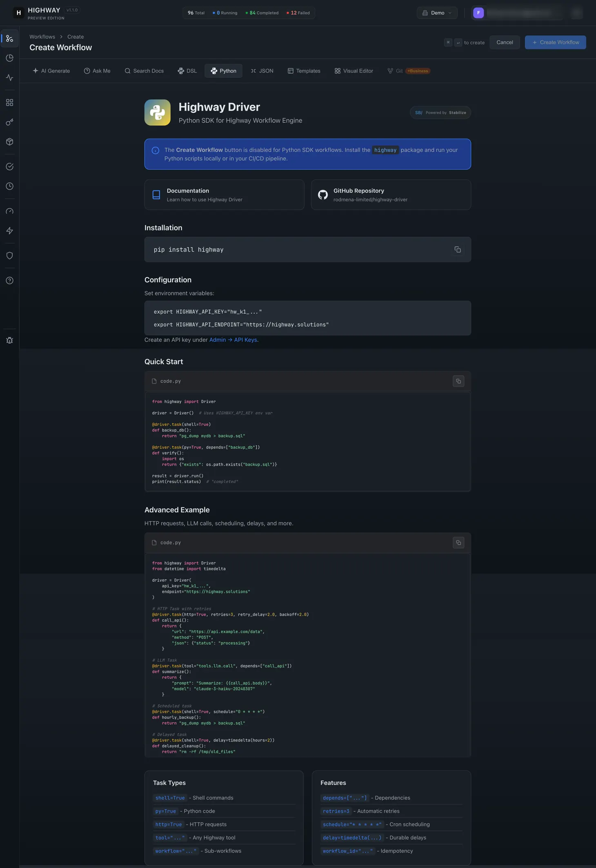The height and width of the screenshot is (868, 596).
Task: Click the purple F user avatar
Action: click(478, 13)
